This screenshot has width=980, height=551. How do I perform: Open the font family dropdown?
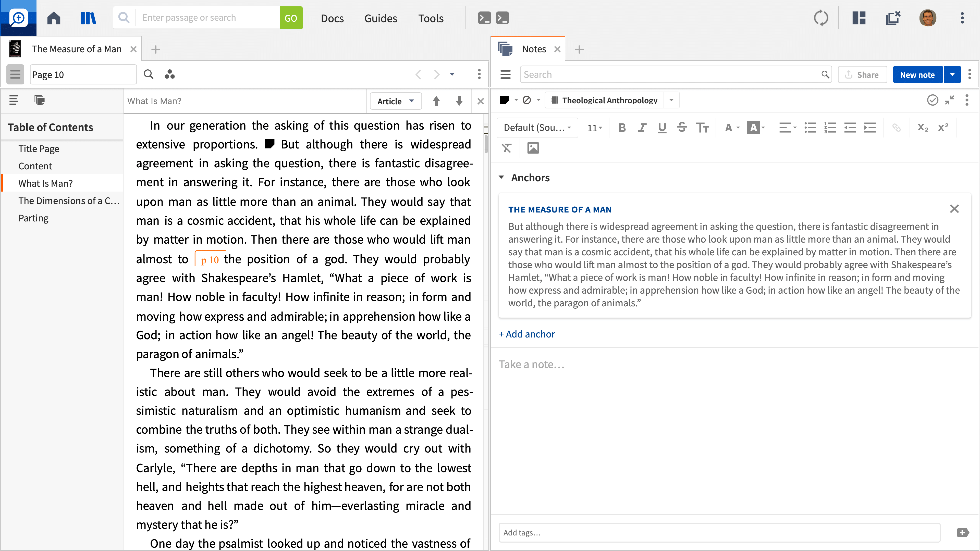(537, 127)
